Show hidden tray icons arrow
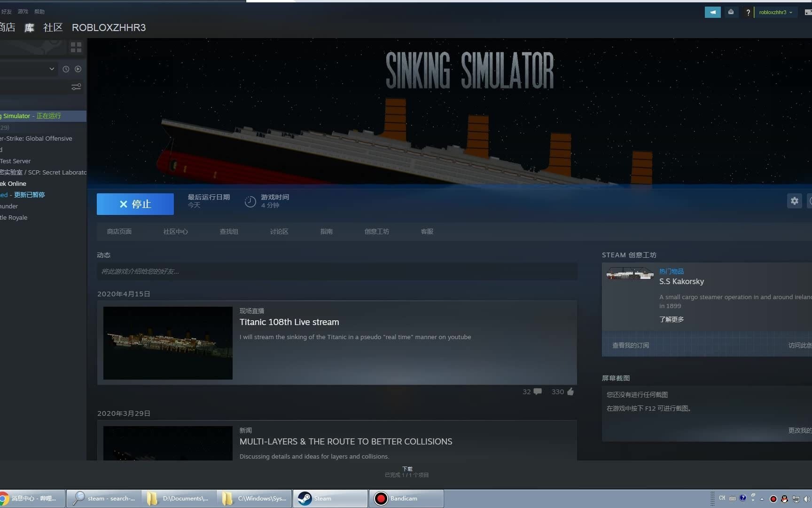812x508 pixels. [x=762, y=499]
